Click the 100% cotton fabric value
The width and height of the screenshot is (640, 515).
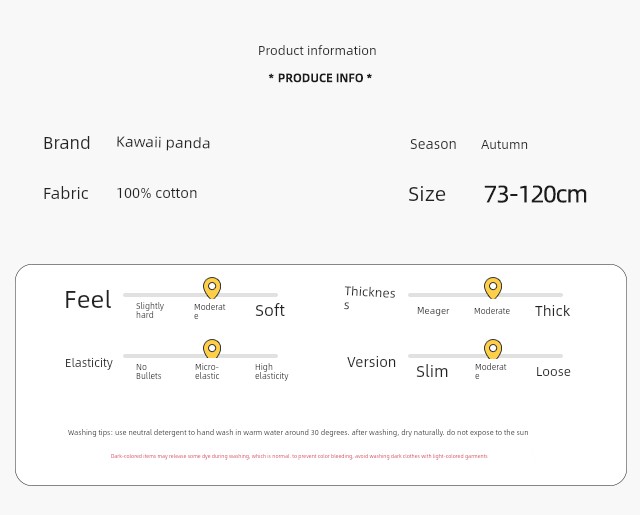pos(157,193)
